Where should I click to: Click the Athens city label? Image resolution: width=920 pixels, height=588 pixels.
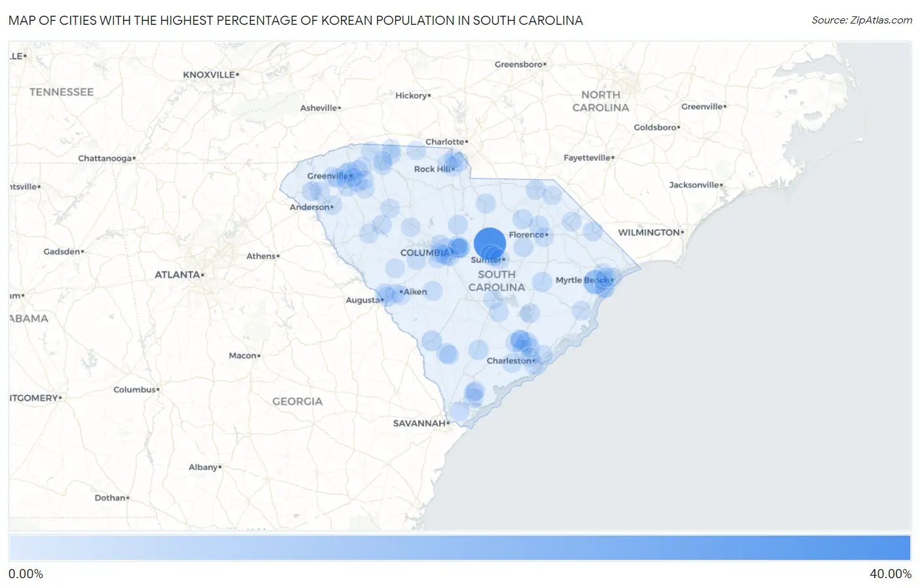tap(261, 256)
